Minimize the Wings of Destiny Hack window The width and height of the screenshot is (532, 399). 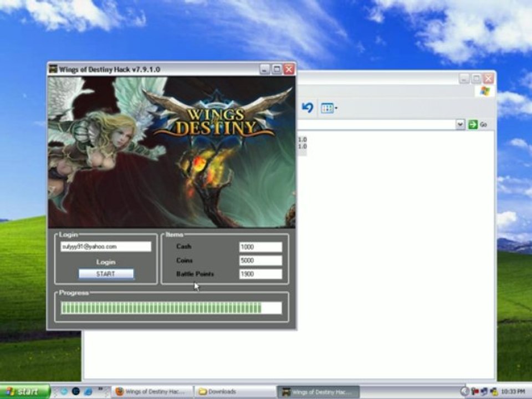click(x=265, y=69)
